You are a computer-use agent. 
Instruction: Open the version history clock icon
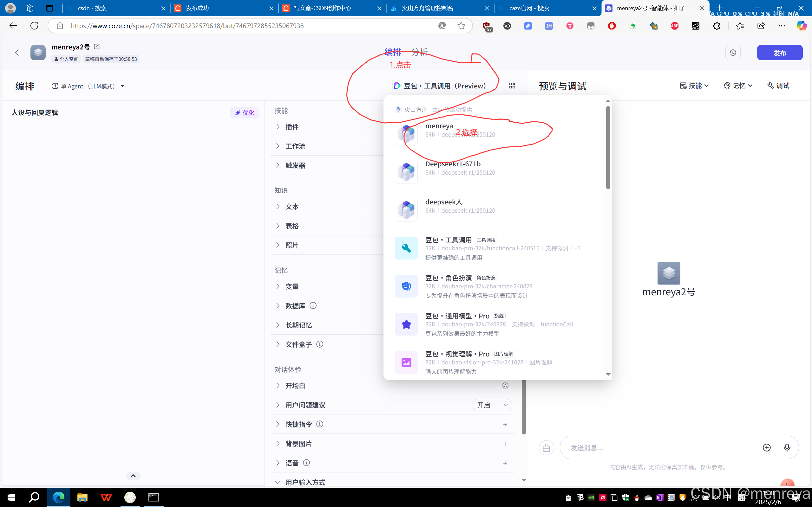(733, 53)
